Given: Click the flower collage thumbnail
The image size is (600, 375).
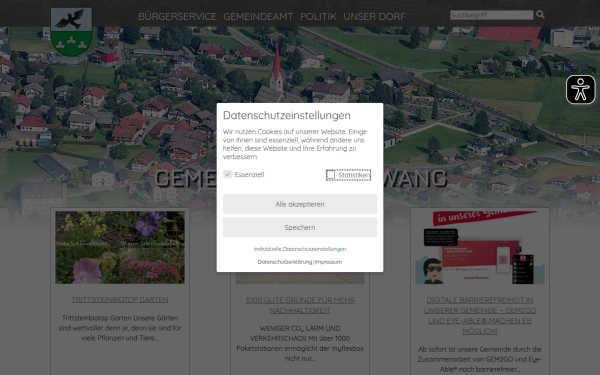Looking at the screenshot, I should coord(120,248).
